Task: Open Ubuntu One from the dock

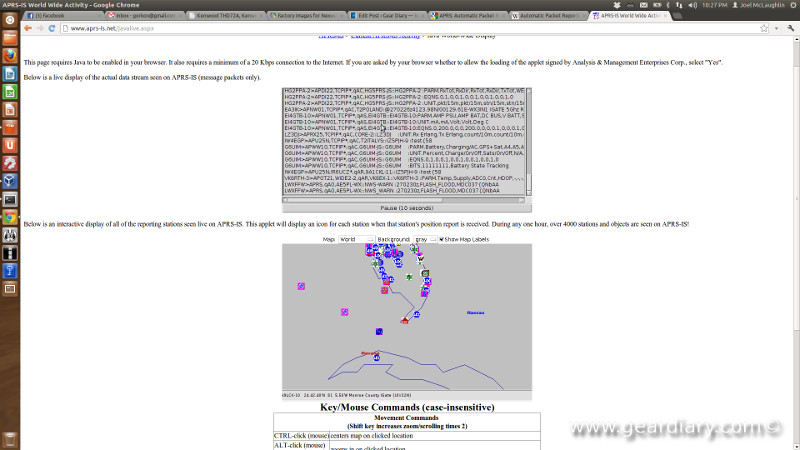Action: [10, 145]
